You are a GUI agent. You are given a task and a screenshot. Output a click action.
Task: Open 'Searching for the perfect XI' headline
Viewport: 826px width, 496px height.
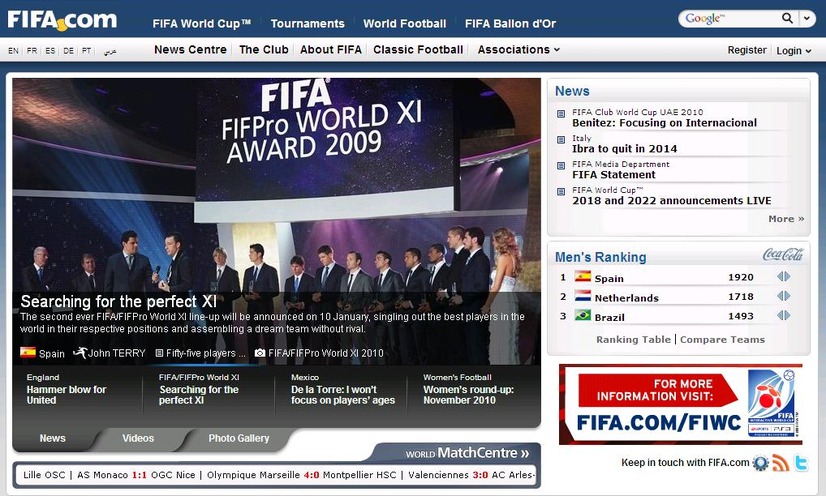119,301
